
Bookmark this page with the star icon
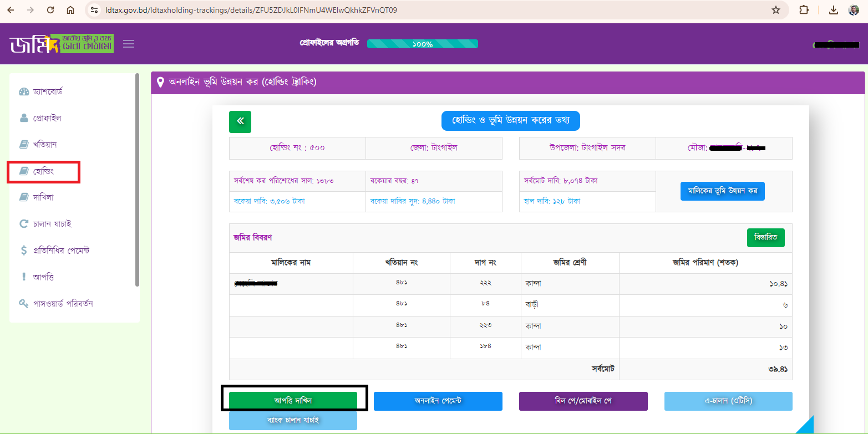776,10
